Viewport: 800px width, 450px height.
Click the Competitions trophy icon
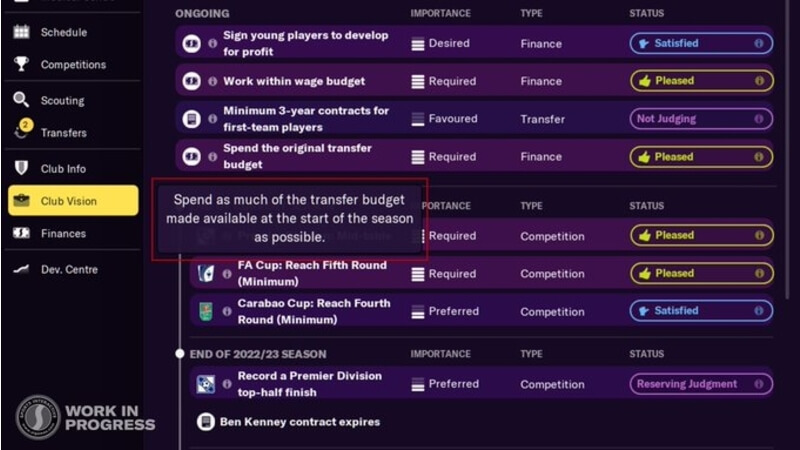pos(21,64)
